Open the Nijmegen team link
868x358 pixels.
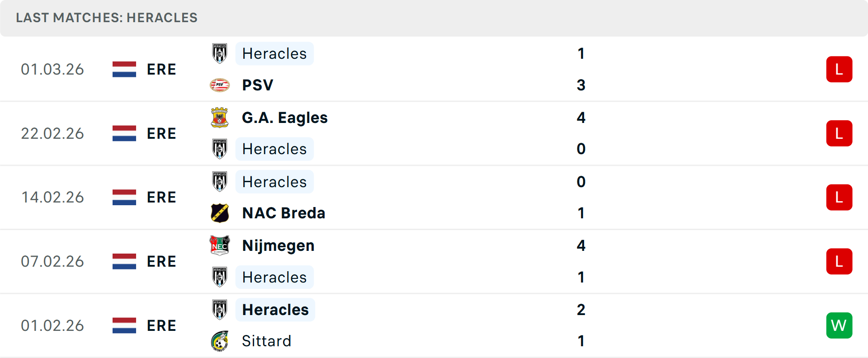(x=278, y=245)
